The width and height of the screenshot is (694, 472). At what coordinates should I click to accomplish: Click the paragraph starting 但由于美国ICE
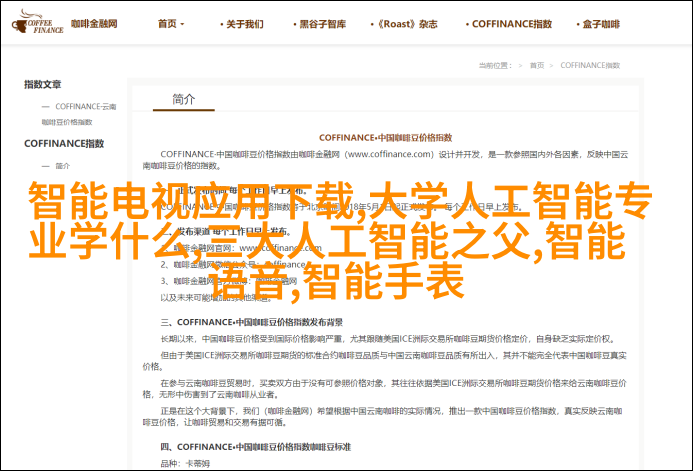point(385,361)
